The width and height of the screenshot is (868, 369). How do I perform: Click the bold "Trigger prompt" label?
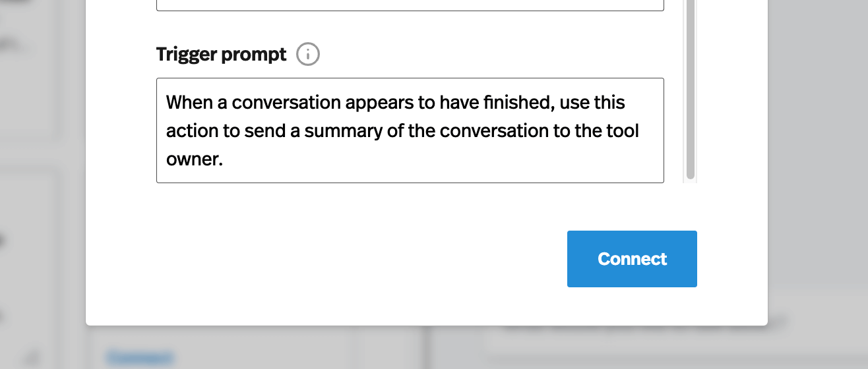pos(222,54)
